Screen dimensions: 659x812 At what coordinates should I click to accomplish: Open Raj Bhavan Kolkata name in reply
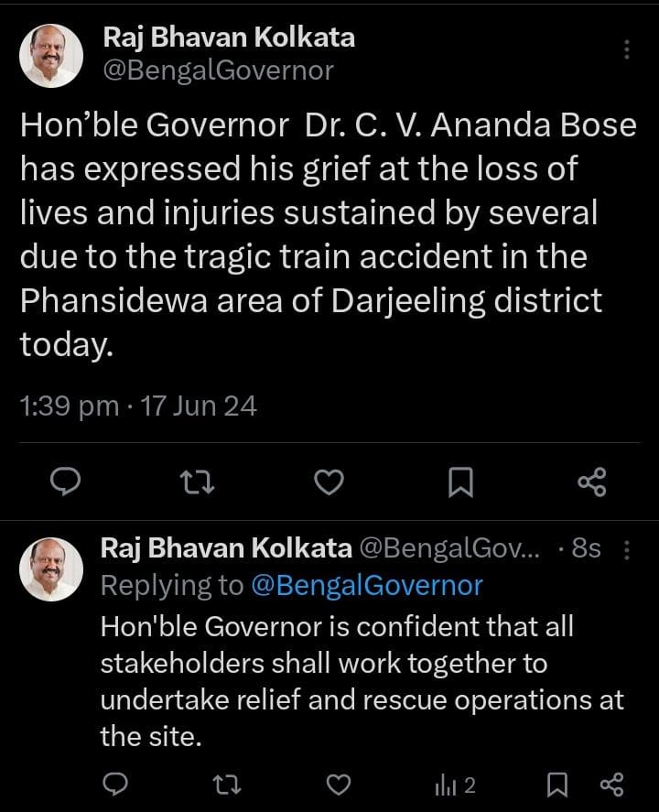pos(225,548)
